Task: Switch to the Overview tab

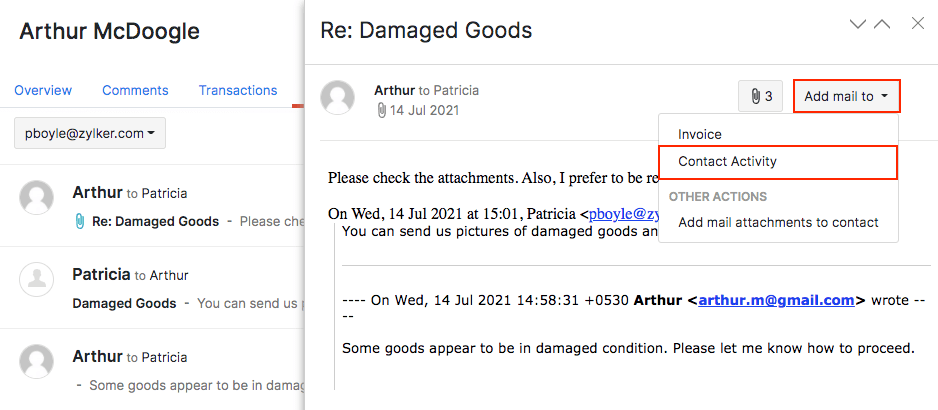Action: tap(43, 90)
